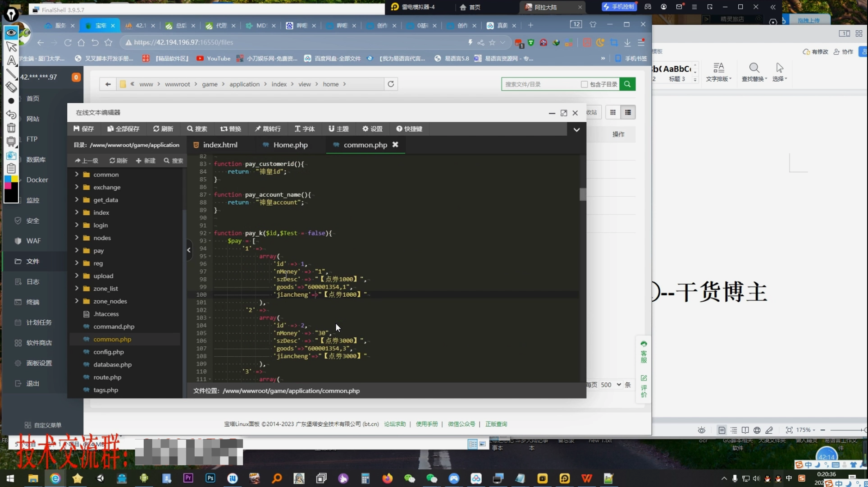This screenshot has width=868, height=487.
Task: Open config.php in file tree
Action: pos(109,352)
